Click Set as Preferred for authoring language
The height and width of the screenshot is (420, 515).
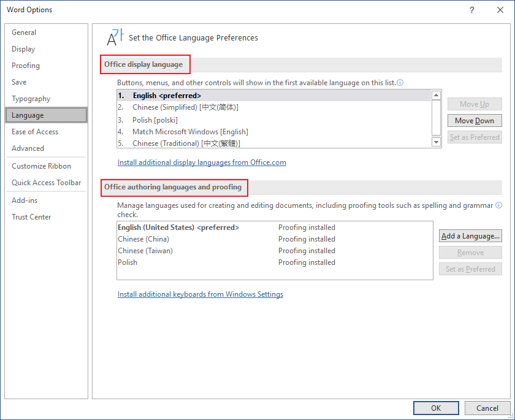pyautogui.click(x=470, y=269)
